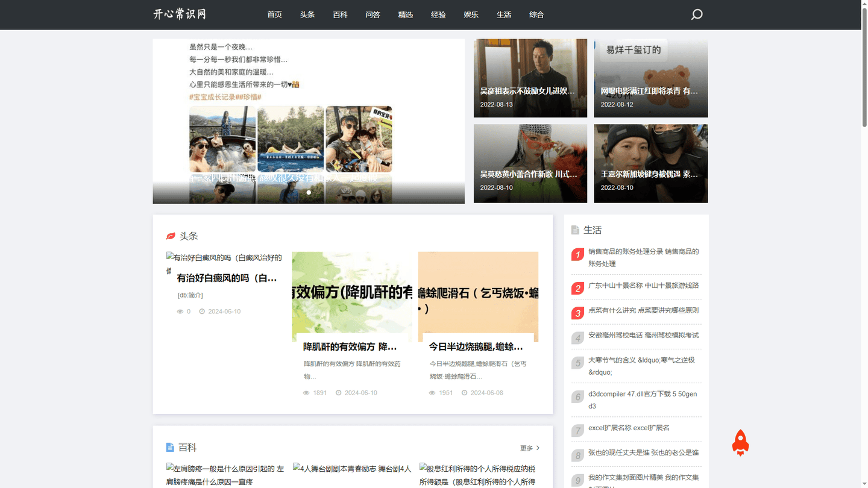Screen dimensions: 868x488
Task: Click the carousel slide indicator dot
Action: pyautogui.click(x=309, y=193)
